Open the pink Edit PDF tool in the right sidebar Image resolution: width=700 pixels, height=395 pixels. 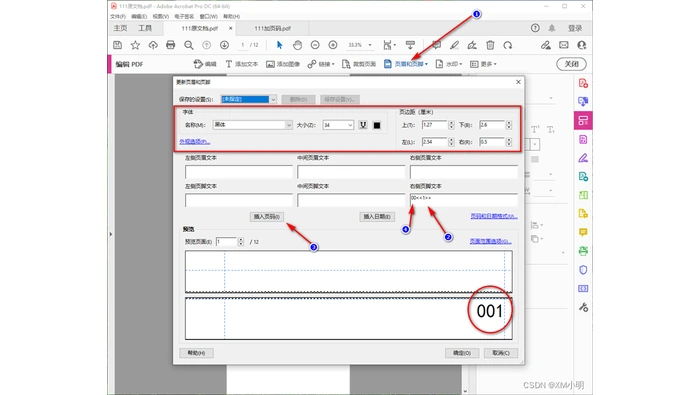click(583, 121)
